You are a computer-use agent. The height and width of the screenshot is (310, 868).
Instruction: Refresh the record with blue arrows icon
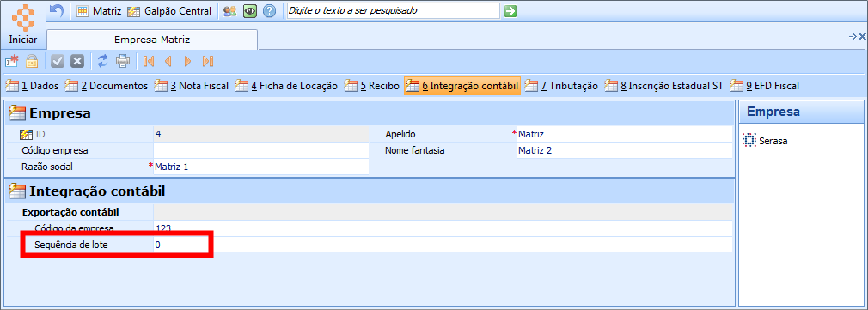[102, 61]
